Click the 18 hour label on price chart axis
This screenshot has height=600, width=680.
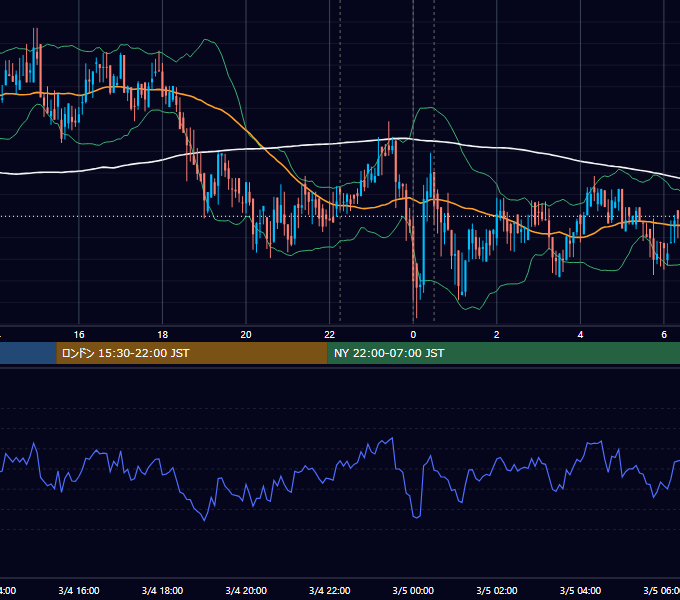pyautogui.click(x=162, y=335)
